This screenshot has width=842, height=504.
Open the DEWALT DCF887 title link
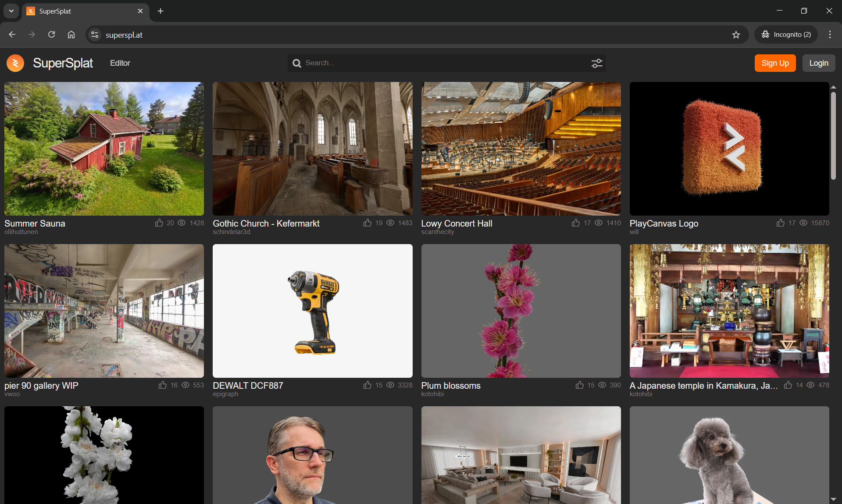[x=248, y=386]
